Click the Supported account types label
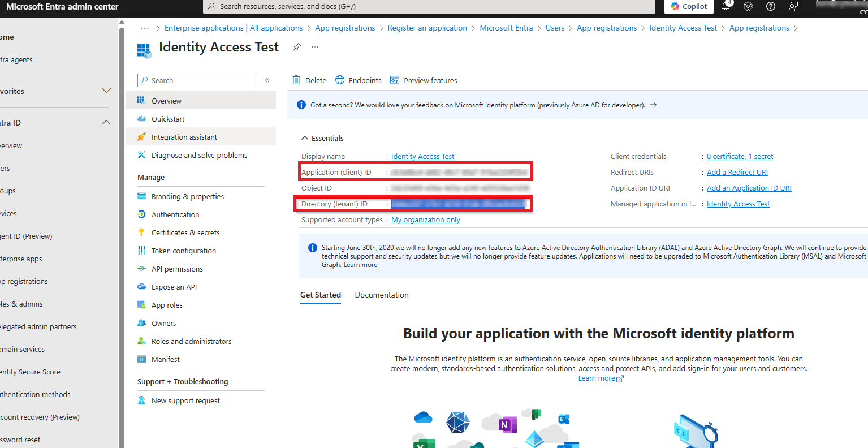 [x=342, y=219]
